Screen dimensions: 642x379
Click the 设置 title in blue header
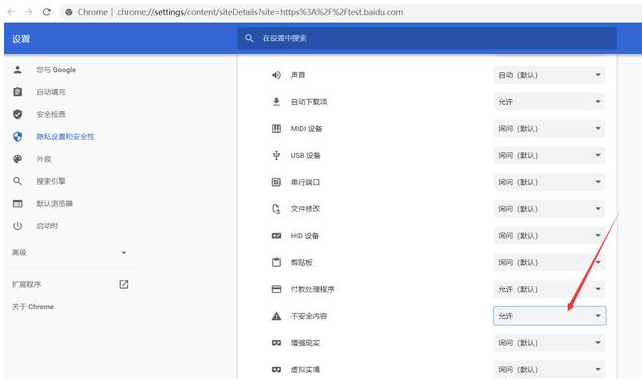point(21,39)
